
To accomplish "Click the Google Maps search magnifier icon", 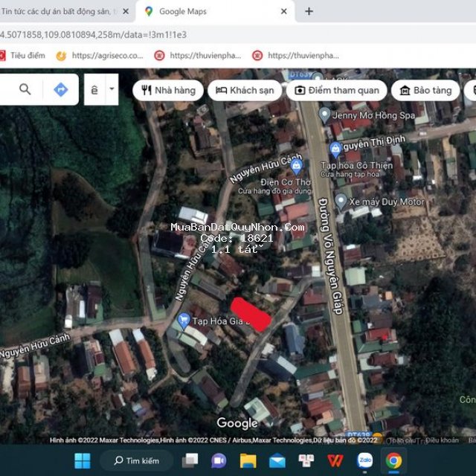I will (25, 90).
